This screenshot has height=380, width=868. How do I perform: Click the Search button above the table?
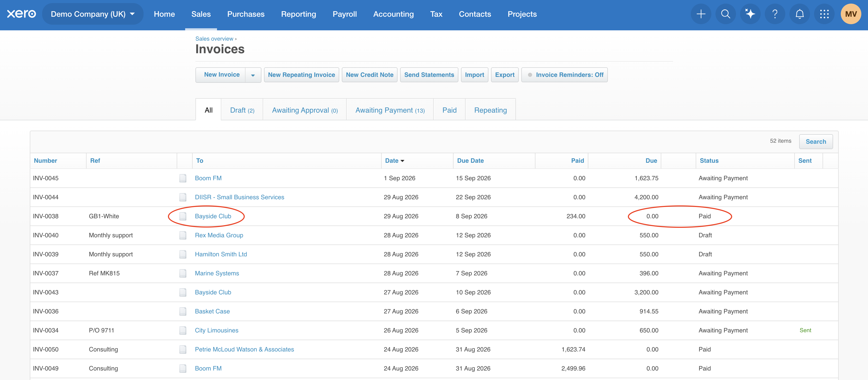click(x=815, y=142)
